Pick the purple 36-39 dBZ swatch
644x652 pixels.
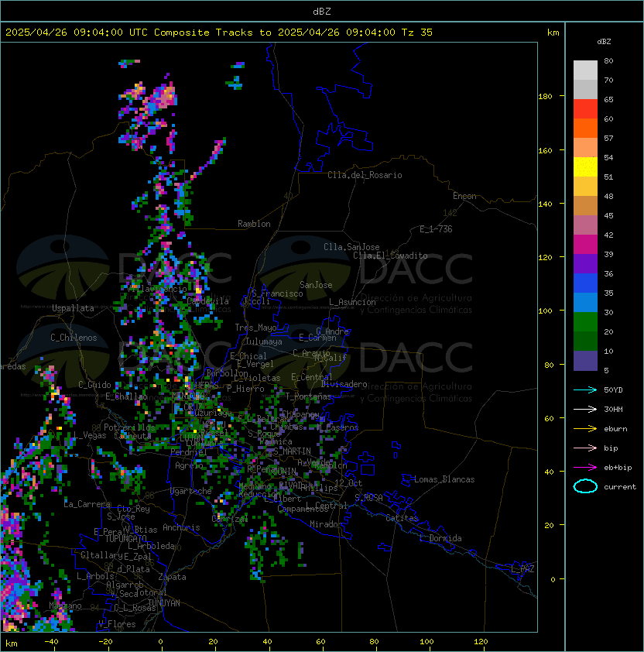click(x=585, y=263)
